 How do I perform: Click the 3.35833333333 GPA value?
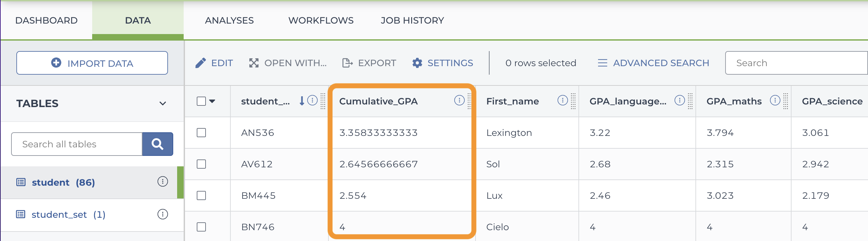pyautogui.click(x=378, y=133)
